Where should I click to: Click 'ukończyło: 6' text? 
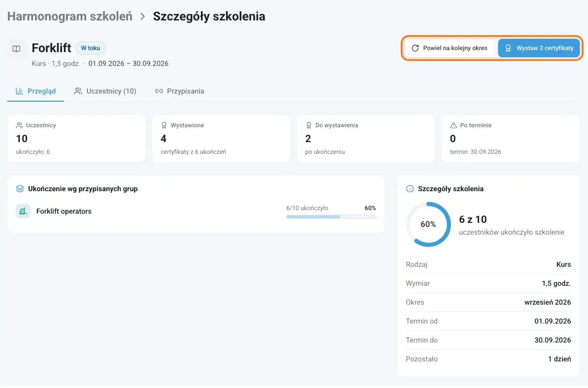click(x=33, y=152)
